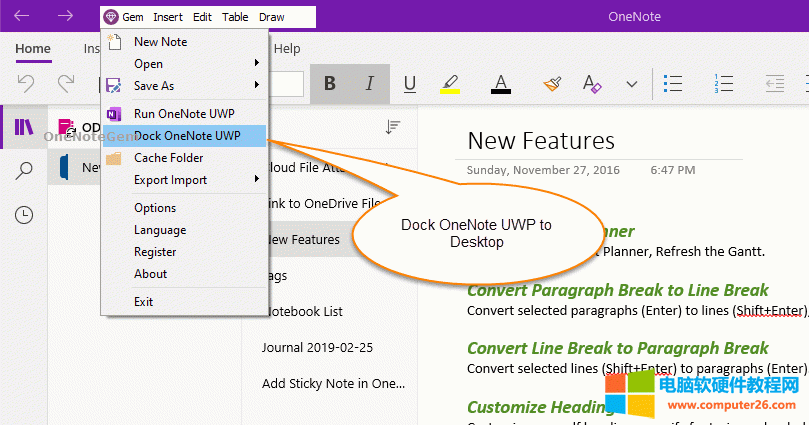Open About from the menu
The width and height of the screenshot is (809, 425).
tap(184, 274)
